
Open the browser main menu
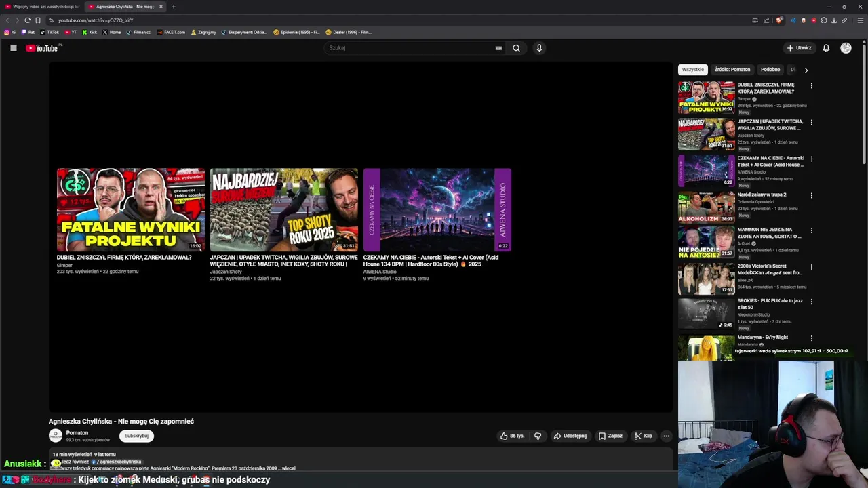pyautogui.click(x=861, y=20)
